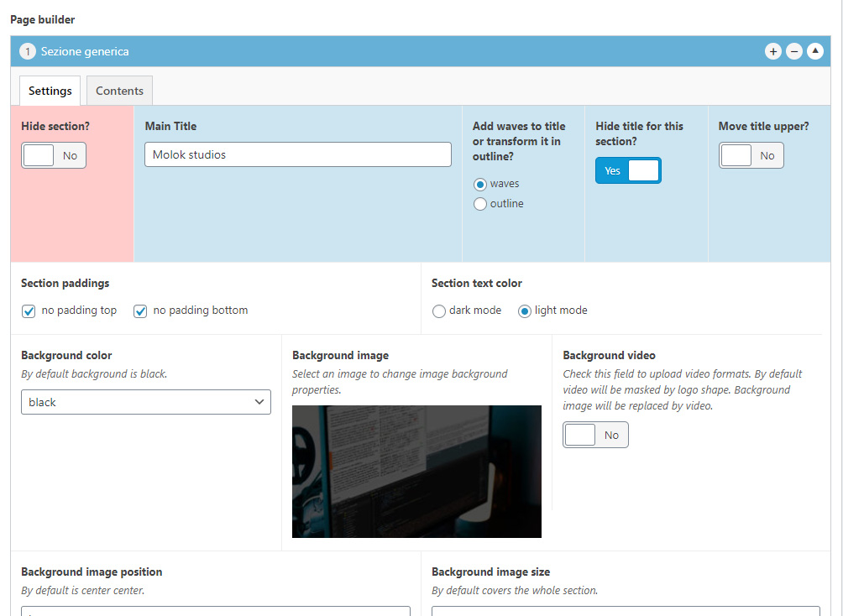Disable Hide title for this section
The image size is (843, 616).
(628, 170)
